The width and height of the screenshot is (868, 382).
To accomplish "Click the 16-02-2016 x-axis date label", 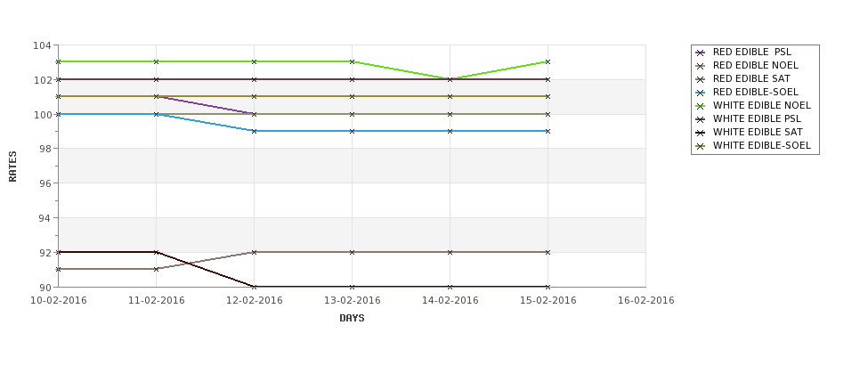I will coord(646,301).
